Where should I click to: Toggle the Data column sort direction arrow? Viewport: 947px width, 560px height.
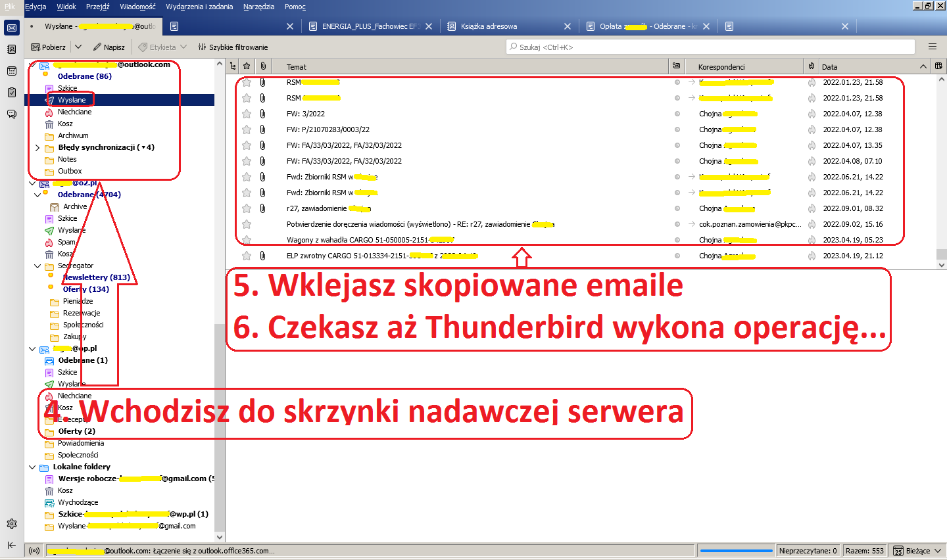(x=923, y=66)
